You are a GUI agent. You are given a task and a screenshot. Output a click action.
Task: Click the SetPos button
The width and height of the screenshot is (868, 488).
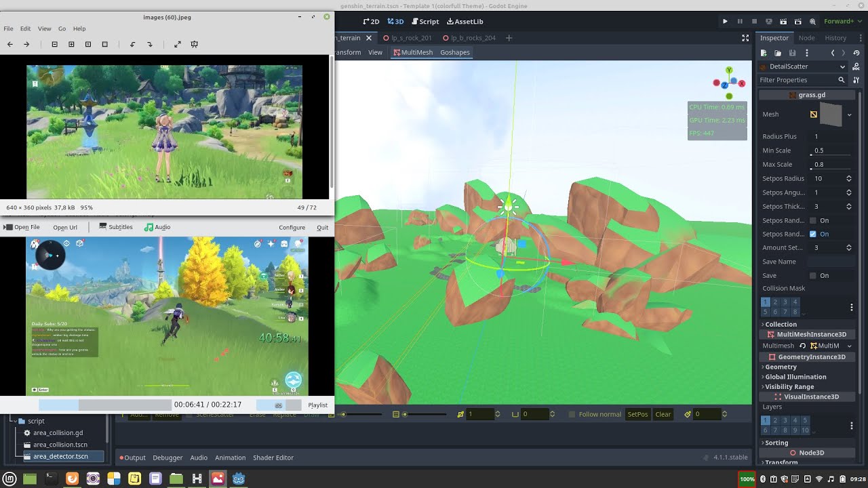637,414
